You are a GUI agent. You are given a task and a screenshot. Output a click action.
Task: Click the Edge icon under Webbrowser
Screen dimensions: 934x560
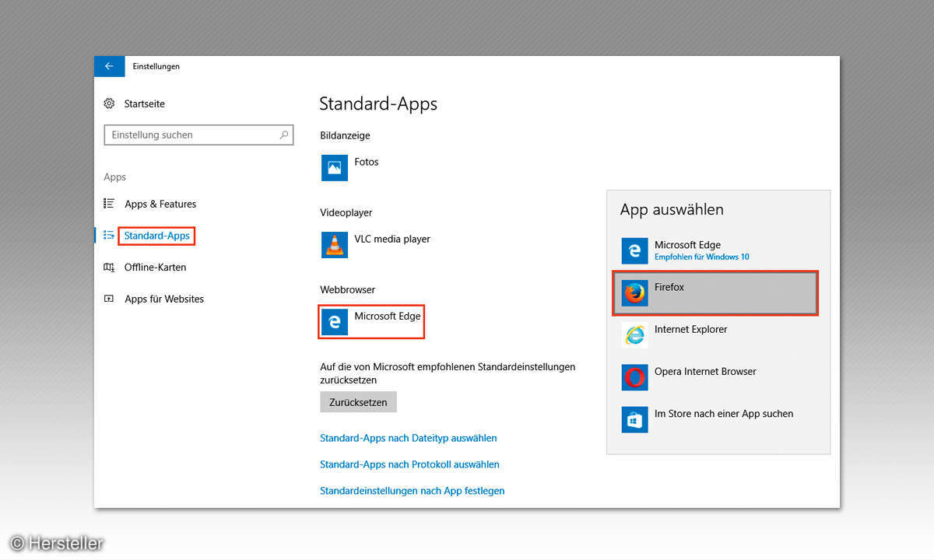point(335,321)
